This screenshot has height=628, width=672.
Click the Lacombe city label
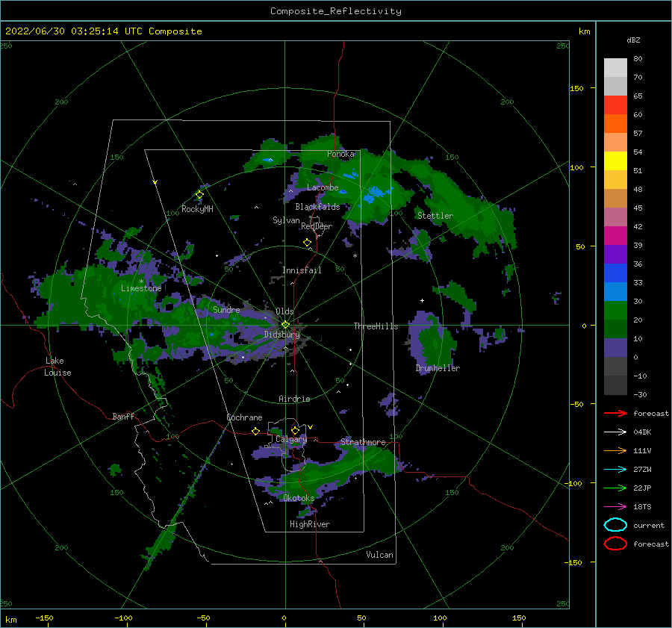(323, 187)
